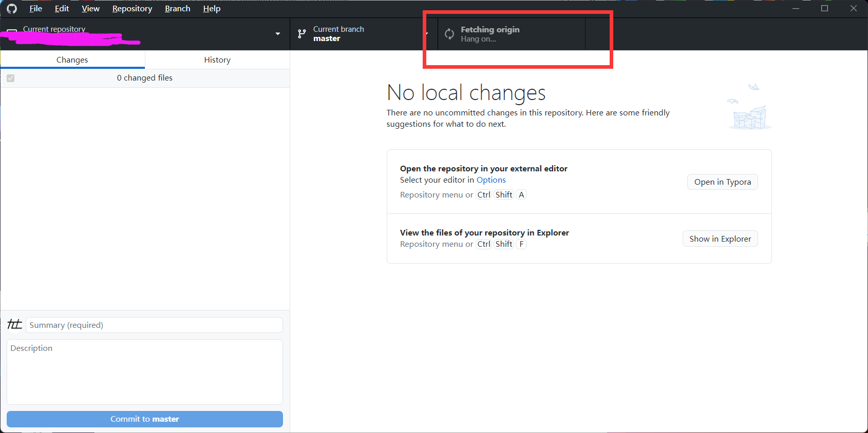This screenshot has height=433, width=868.
Task: Click the Commit to master button
Action: 145,419
